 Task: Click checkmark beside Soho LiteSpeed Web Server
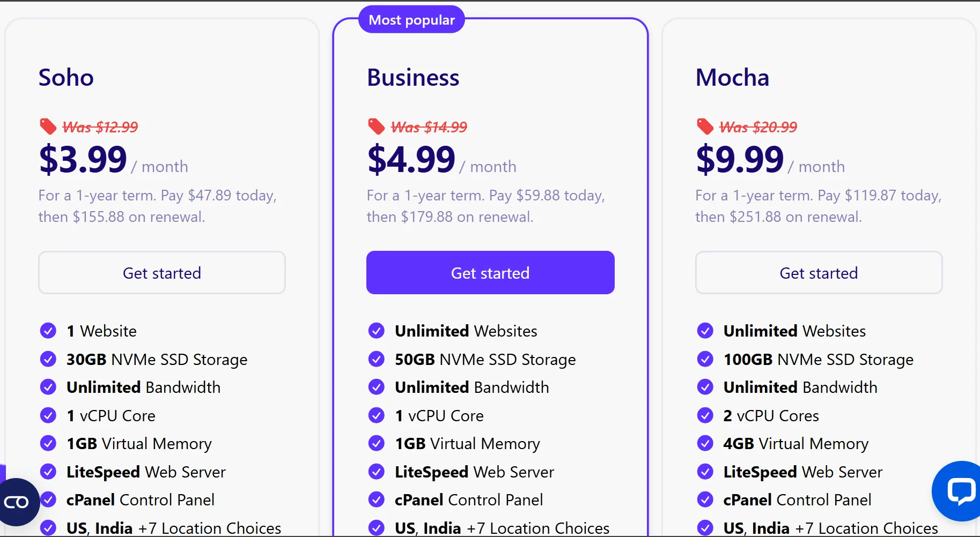point(48,472)
